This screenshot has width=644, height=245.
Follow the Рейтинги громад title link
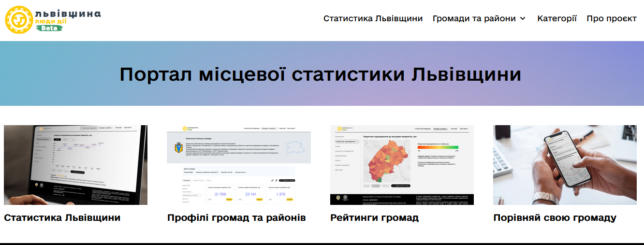(x=374, y=218)
